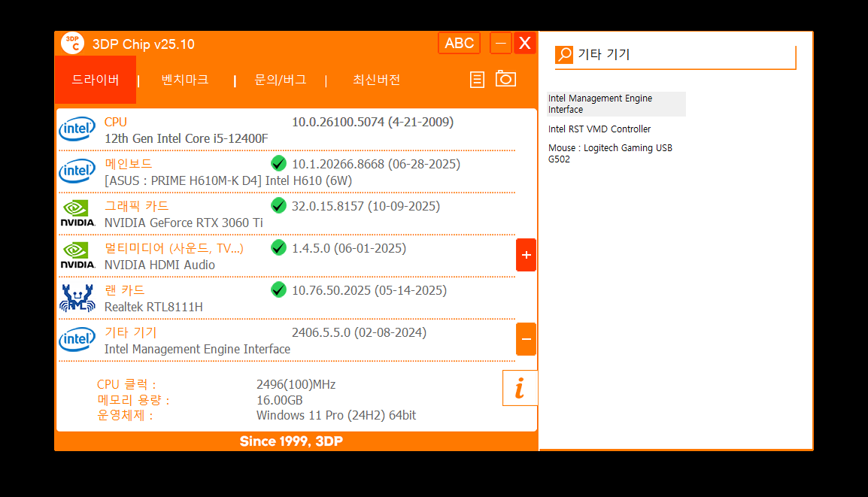Expand multimedia devices with the plus button
The height and width of the screenshot is (497, 868).
pos(526,255)
